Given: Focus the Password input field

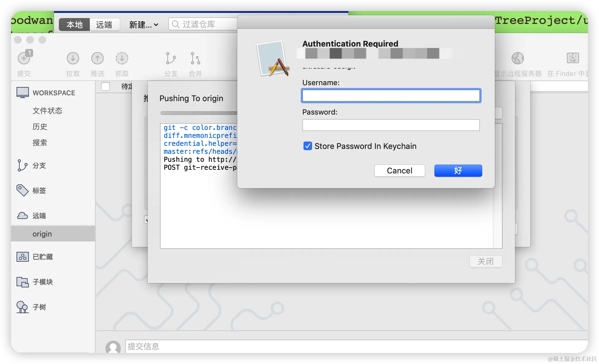Looking at the screenshot, I should [391, 125].
